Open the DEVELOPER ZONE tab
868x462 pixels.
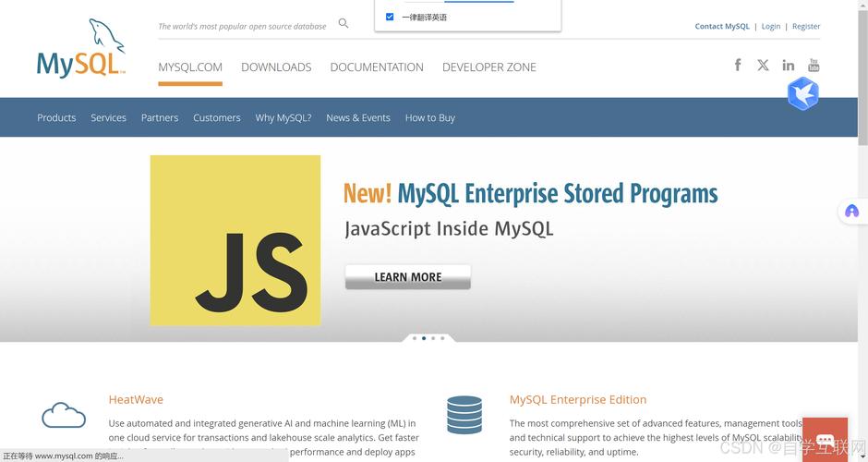click(x=488, y=67)
